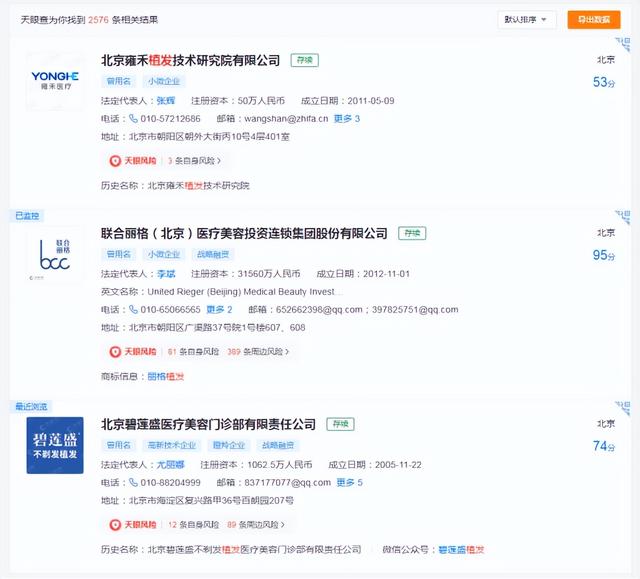Expand 更多 3 emails for 北京雍禾
Screen dimensions: 640x579
pyautogui.click(x=346, y=119)
